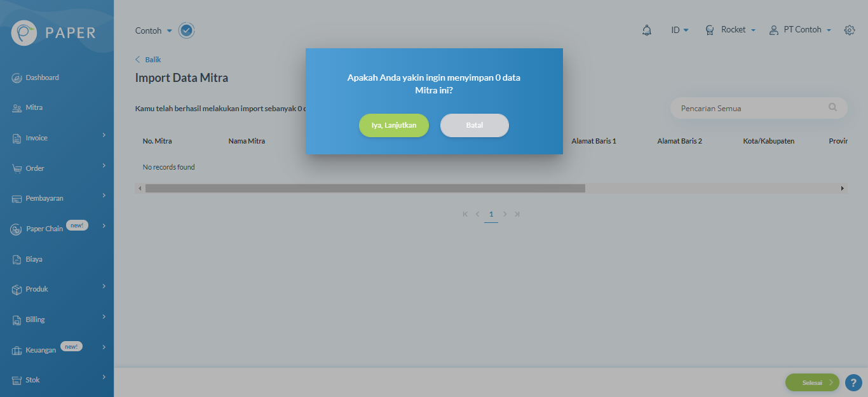Click the scrollbar right arrow
868x397 pixels.
843,189
